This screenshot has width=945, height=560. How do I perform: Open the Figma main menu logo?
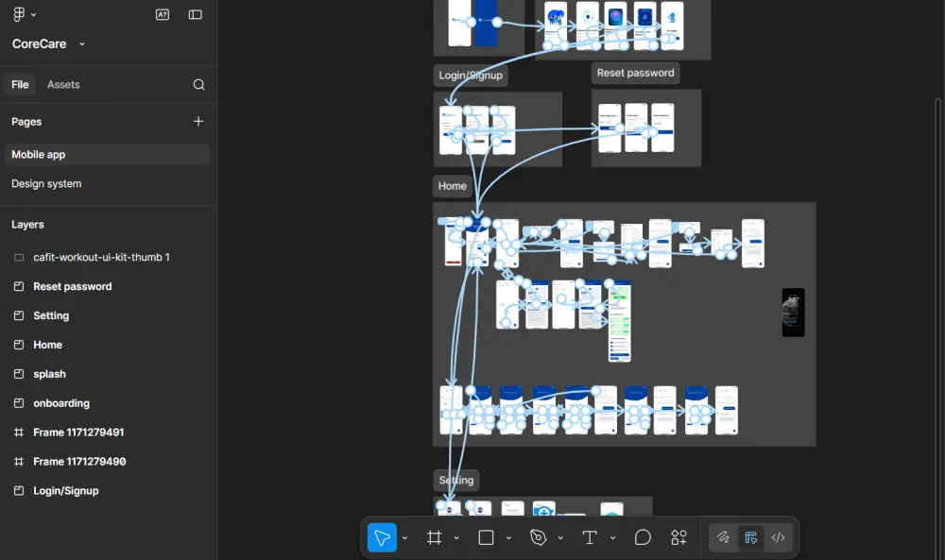click(x=19, y=14)
